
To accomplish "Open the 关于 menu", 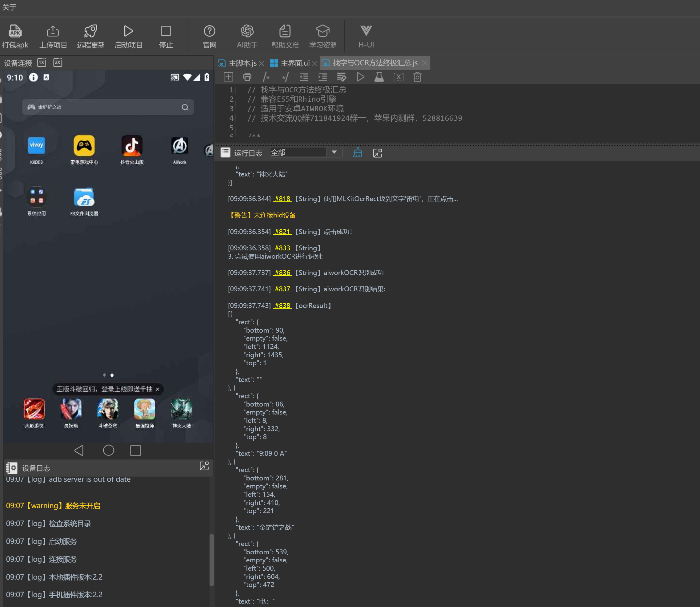I will click(x=9, y=7).
